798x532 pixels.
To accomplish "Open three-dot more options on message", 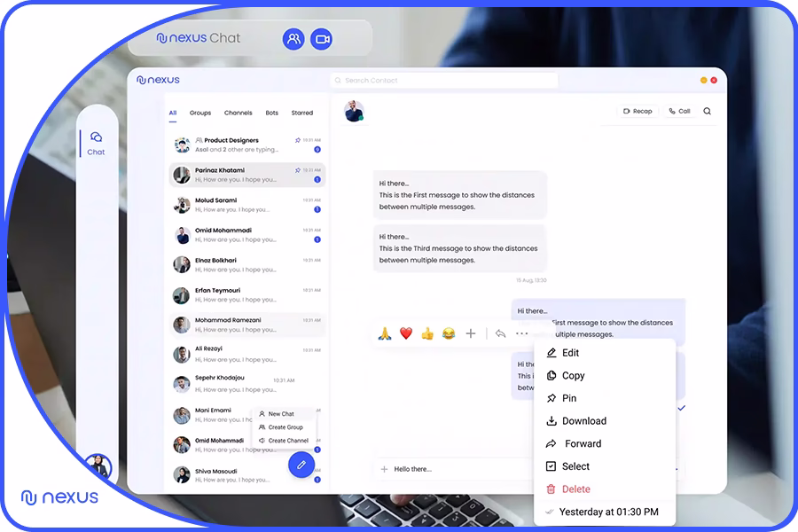I will tap(521, 333).
